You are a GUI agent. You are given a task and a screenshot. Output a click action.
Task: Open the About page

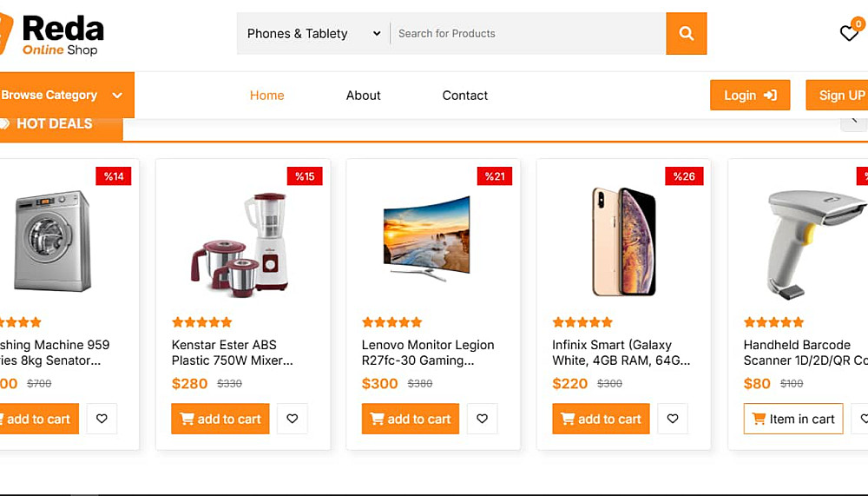(x=363, y=96)
